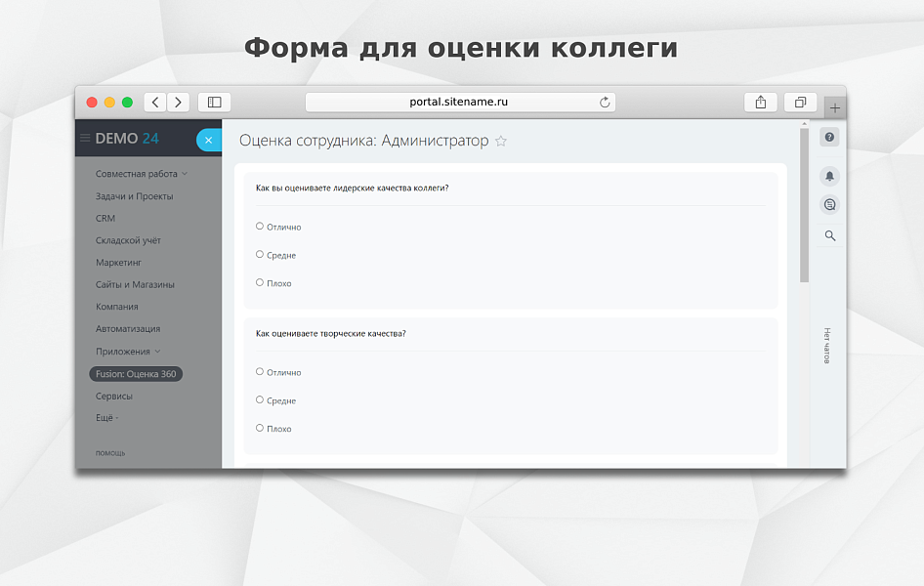Select Fusion: Оценка 360 in sidebar

point(135,373)
